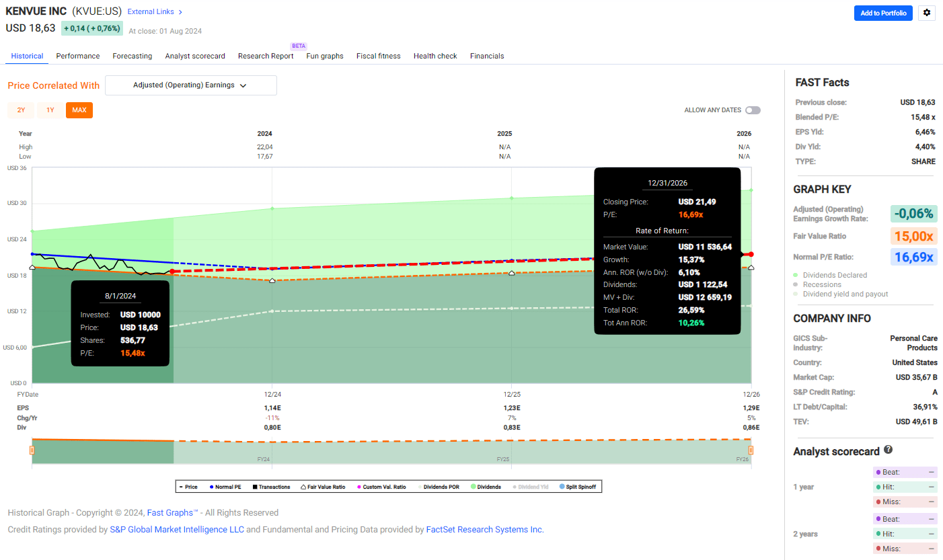Click the Fast Graphs copyright link
Image resolution: width=943 pixels, height=560 pixels.
tap(171, 512)
